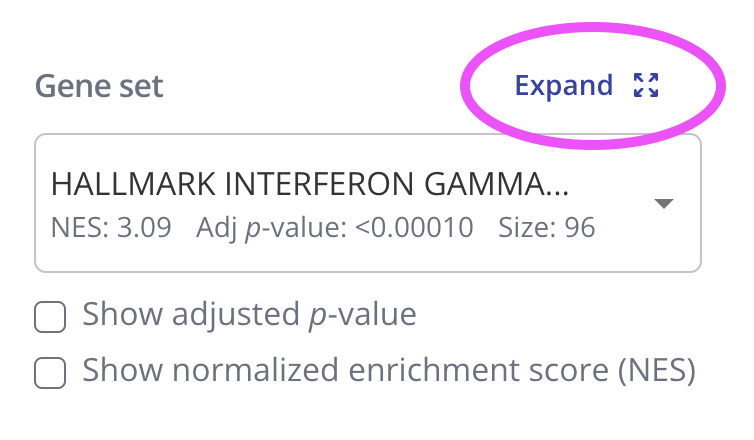Click the Expand link text
The height and width of the screenshot is (440, 754).
pos(563,86)
